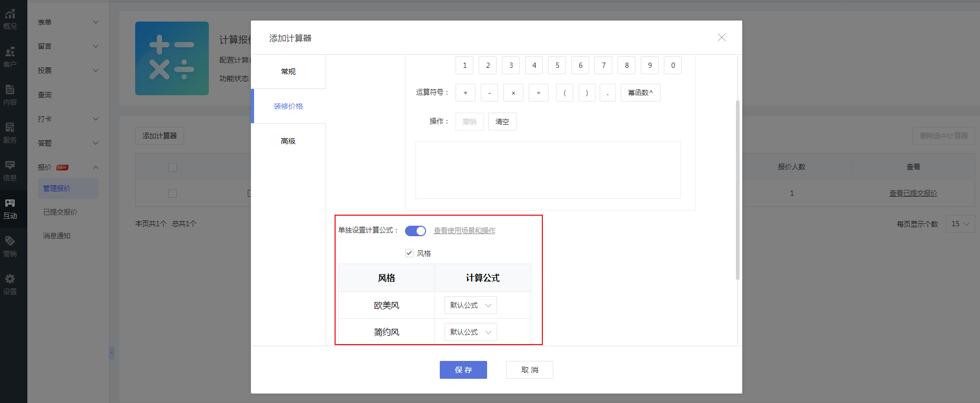The height and width of the screenshot is (403, 980).
Task: Uncheck the 风格 checkbox
Action: [x=409, y=253]
